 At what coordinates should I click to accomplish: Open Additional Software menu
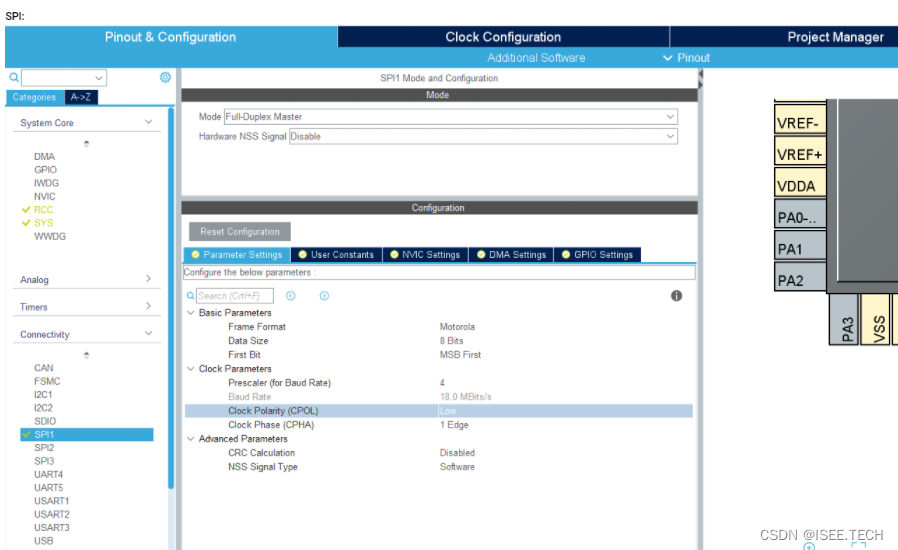(536, 58)
